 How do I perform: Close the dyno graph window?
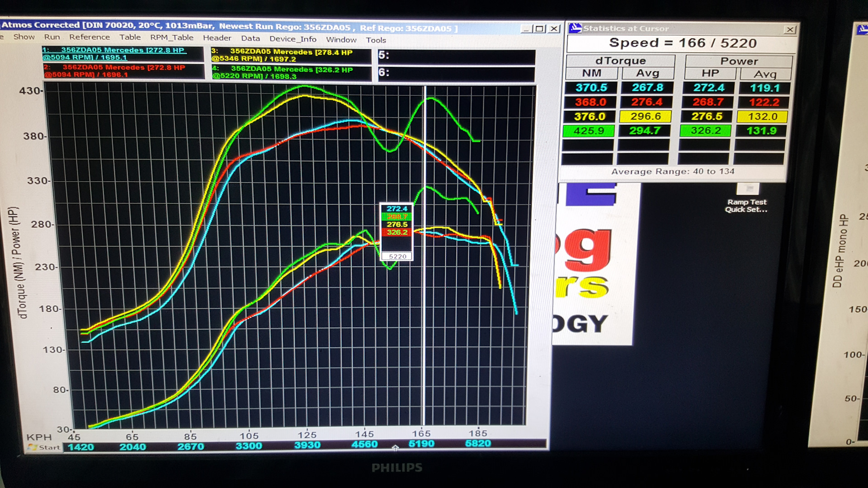(x=554, y=28)
